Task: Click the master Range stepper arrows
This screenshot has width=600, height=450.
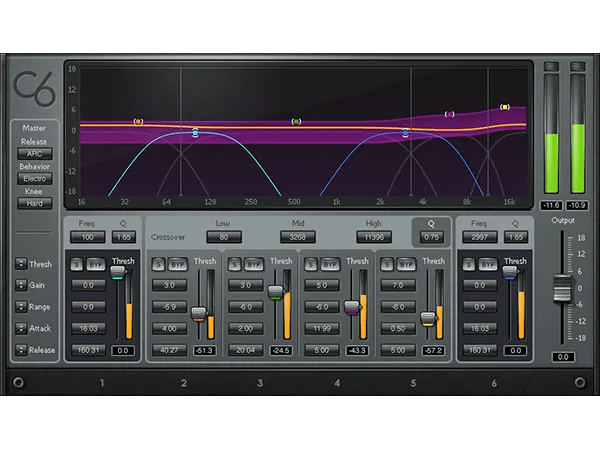Action: coord(21,307)
